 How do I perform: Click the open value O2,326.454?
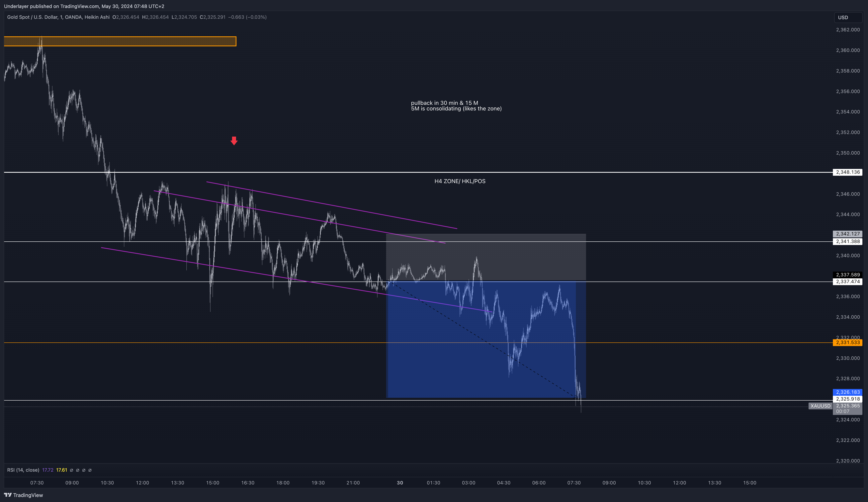click(126, 17)
